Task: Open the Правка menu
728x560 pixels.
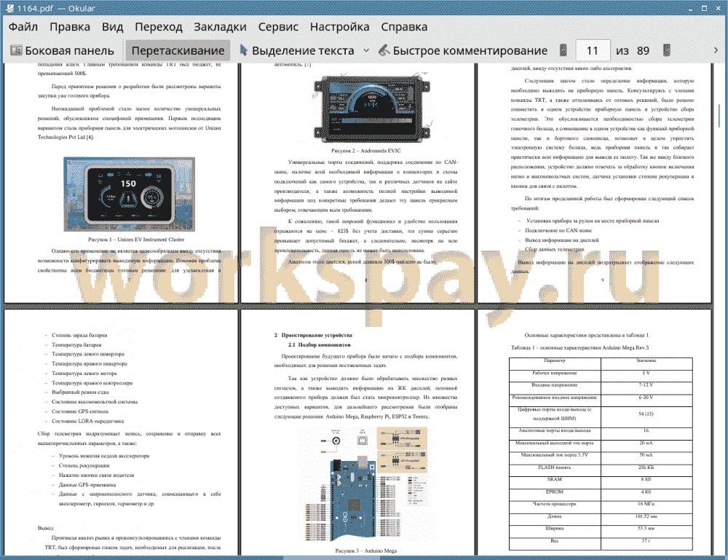Action: coord(70,27)
